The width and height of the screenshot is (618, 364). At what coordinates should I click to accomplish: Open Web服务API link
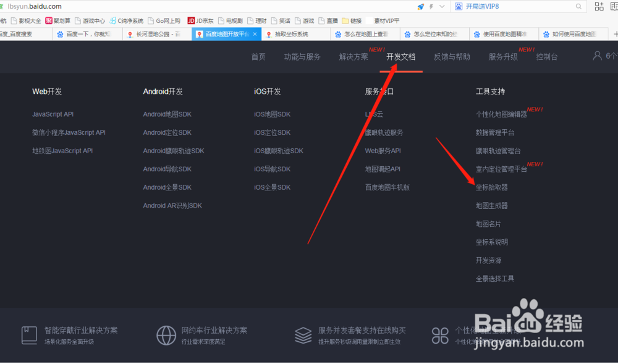click(383, 151)
